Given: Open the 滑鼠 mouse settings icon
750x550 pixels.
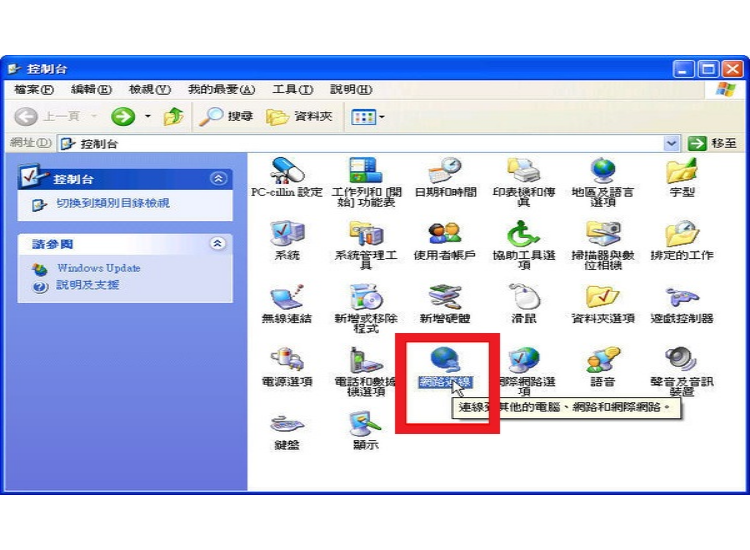Looking at the screenshot, I should pyautogui.click(x=524, y=300).
